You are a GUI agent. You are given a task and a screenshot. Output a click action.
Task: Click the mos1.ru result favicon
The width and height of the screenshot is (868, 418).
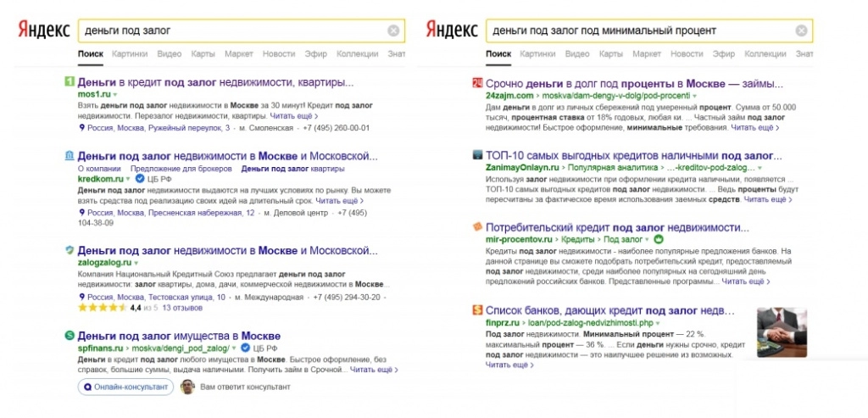coord(70,82)
